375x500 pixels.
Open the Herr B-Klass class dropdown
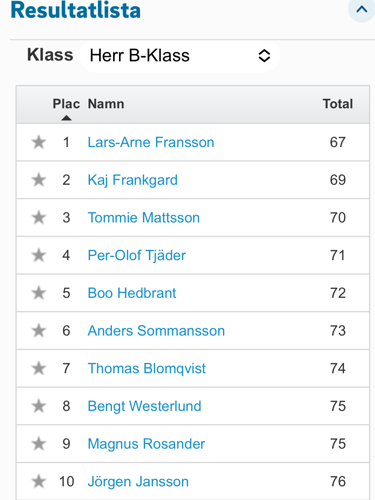(180, 56)
